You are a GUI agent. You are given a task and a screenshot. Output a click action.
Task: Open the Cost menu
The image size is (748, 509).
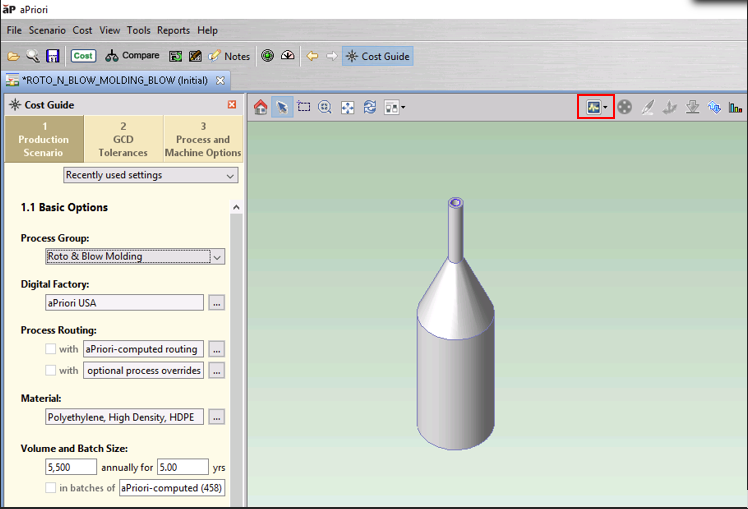pos(82,31)
